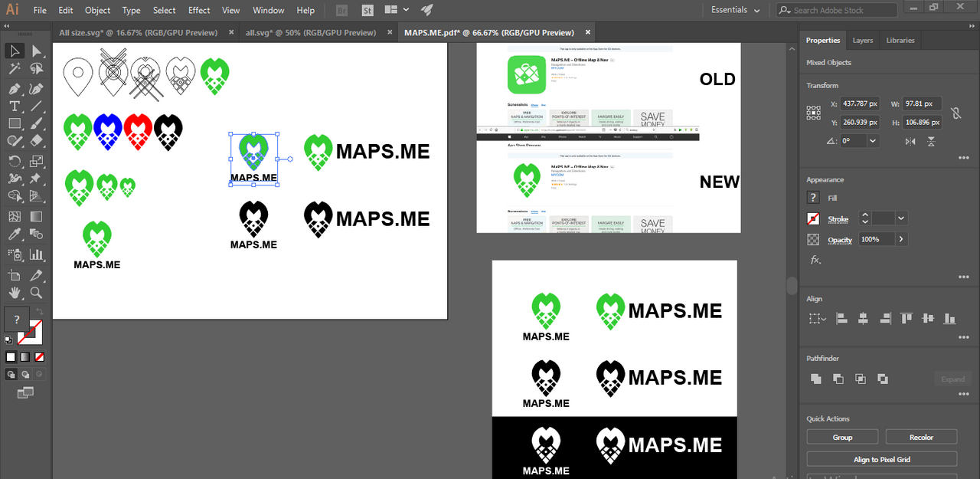Flip selection along vertical axis
This screenshot has height=479, width=980.
(932, 141)
